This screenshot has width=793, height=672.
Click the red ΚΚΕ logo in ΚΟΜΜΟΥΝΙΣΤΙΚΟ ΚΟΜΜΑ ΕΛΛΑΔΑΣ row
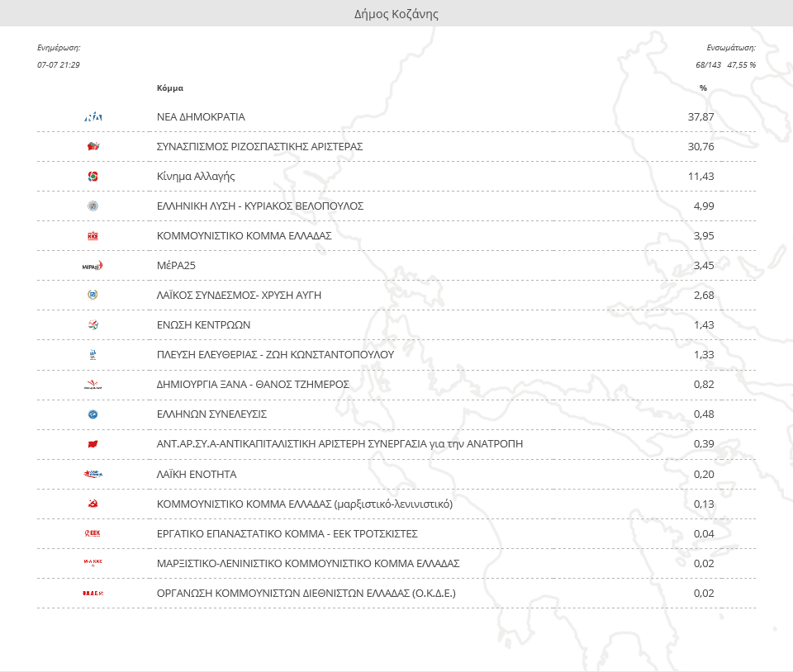tap(93, 236)
